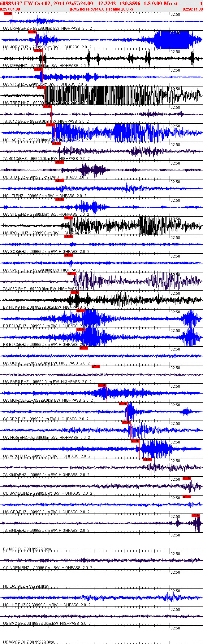
Task: Select the UW GBB EHZ station label
Action: tap(46, 512)
